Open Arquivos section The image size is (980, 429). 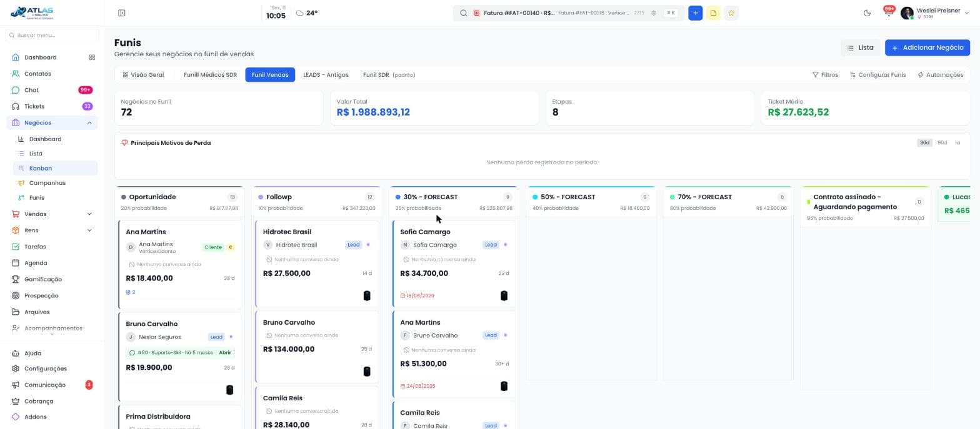point(37,312)
